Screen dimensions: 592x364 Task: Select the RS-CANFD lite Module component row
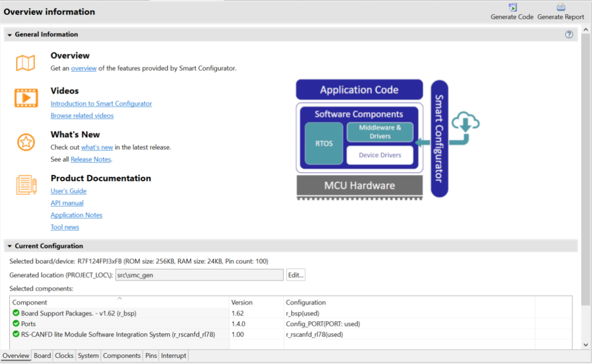pyautogui.click(x=291, y=334)
